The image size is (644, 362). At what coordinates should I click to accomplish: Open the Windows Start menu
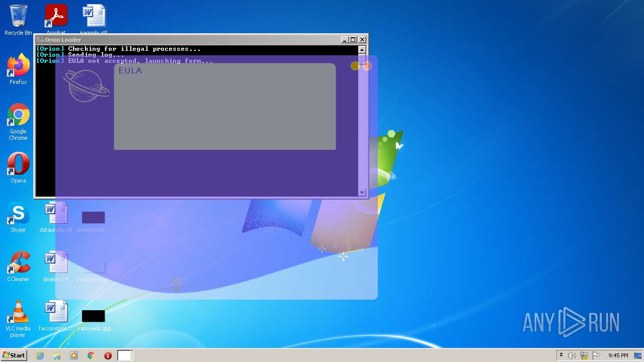[14, 355]
